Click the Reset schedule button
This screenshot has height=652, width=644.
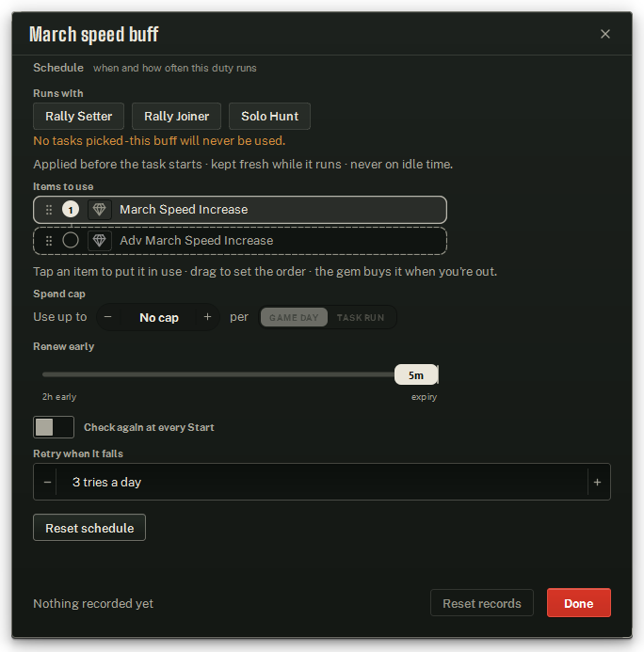(89, 528)
